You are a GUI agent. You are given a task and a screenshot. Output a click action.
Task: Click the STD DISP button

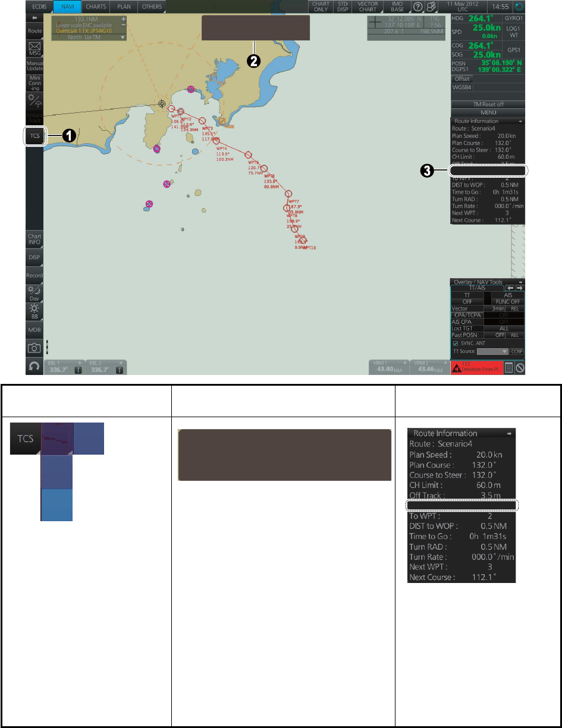pyautogui.click(x=343, y=7)
